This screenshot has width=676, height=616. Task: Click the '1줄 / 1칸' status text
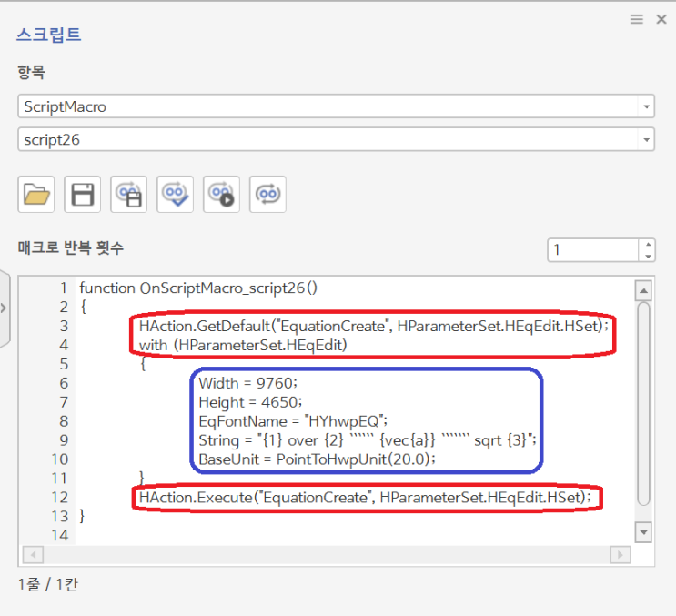click(x=48, y=584)
